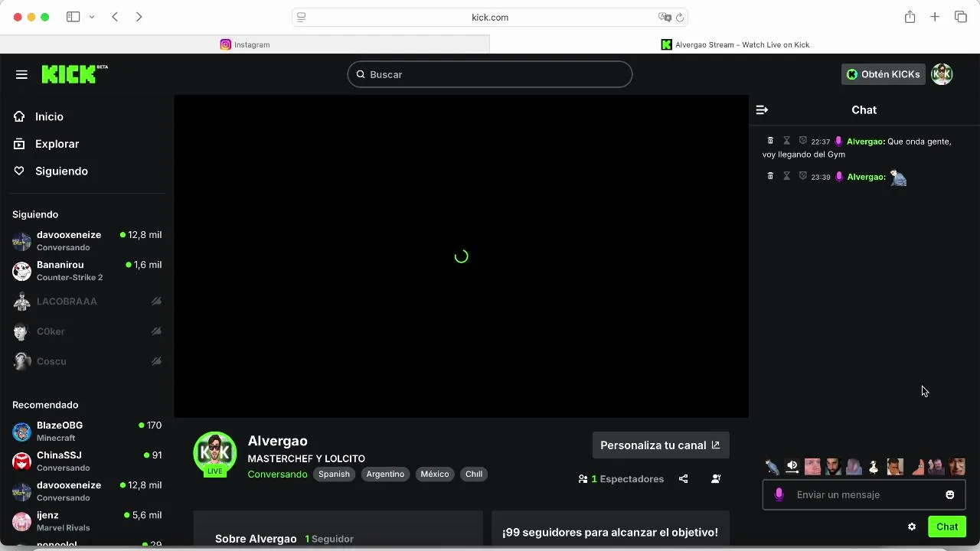Screen dimensions: 980x551
Task: Click the 1 Seguidor text
Action: (329, 539)
